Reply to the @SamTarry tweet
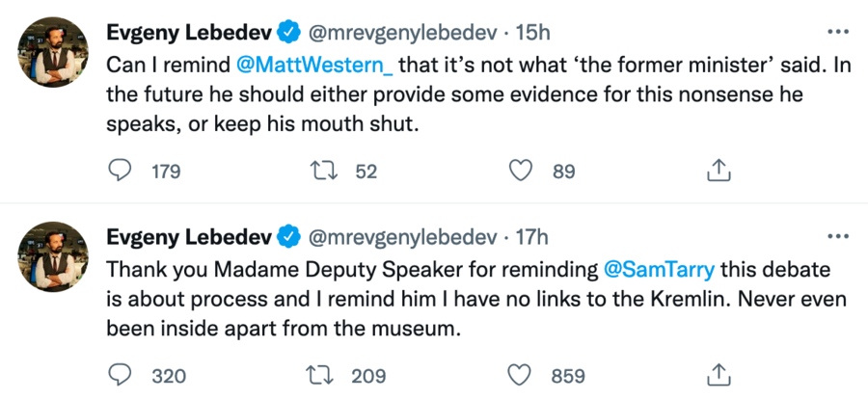This screenshot has height=399, width=868. 120,374
